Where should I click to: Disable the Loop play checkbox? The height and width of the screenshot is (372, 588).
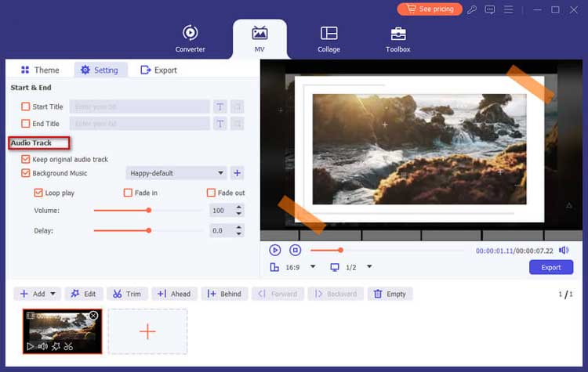pos(38,193)
